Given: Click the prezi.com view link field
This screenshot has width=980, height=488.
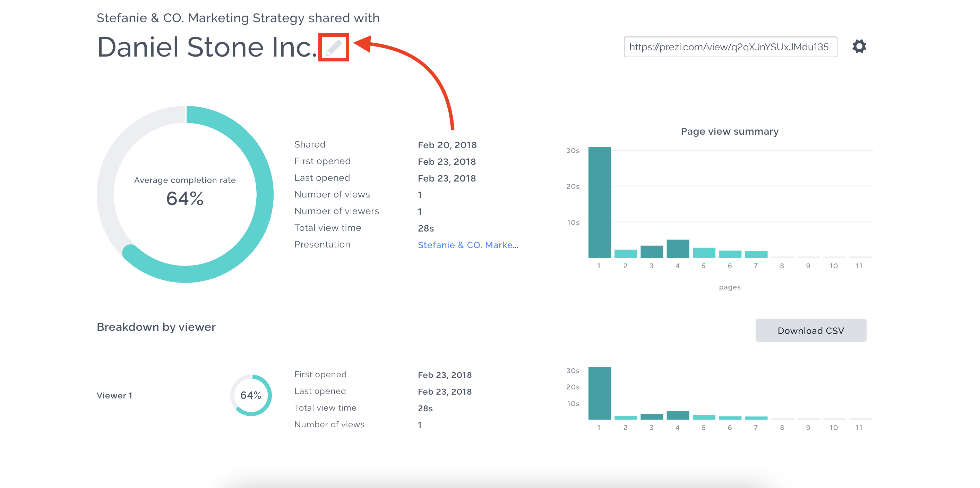Looking at the screenshot, I should pos(730,47).
